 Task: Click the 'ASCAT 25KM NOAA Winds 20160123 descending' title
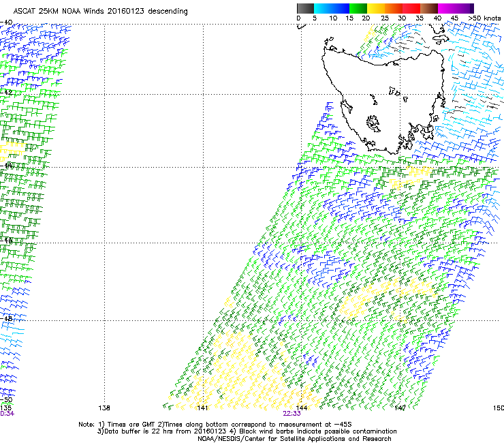100,11
